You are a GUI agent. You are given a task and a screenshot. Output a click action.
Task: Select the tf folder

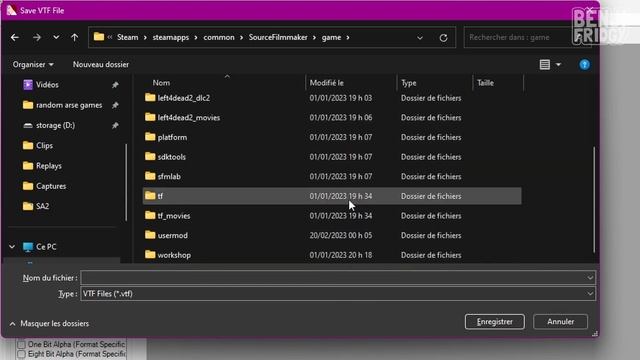332,196
